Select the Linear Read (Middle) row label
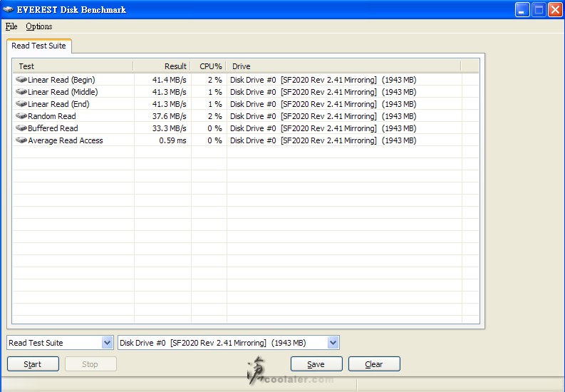The height and width of the screenshot is (392, 565). (63, 92)
